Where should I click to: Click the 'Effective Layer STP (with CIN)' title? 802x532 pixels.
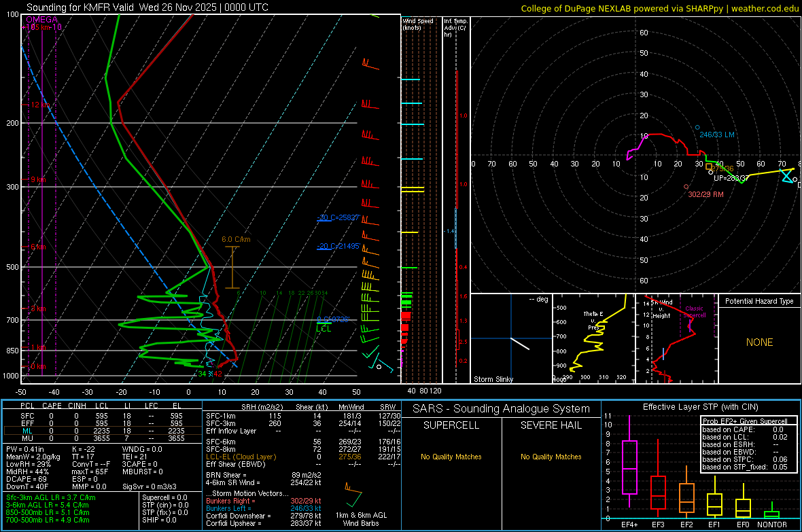click(700, 407)
